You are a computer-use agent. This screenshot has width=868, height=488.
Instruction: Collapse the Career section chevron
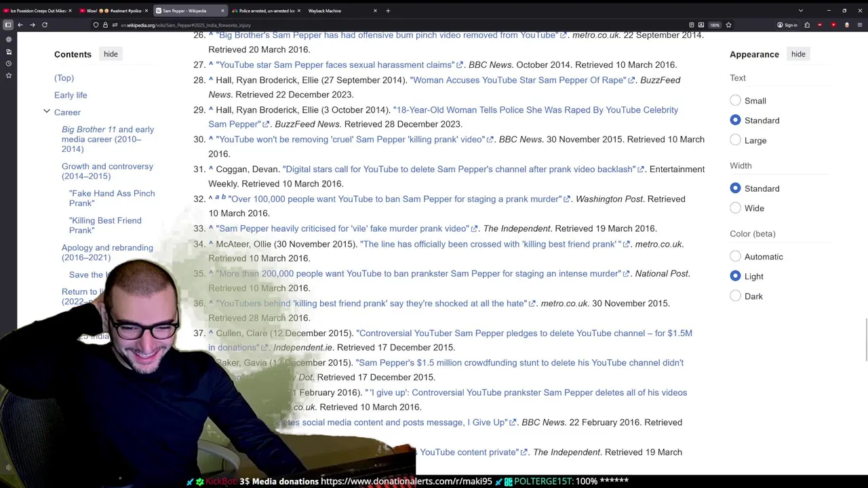coord(47,111)
